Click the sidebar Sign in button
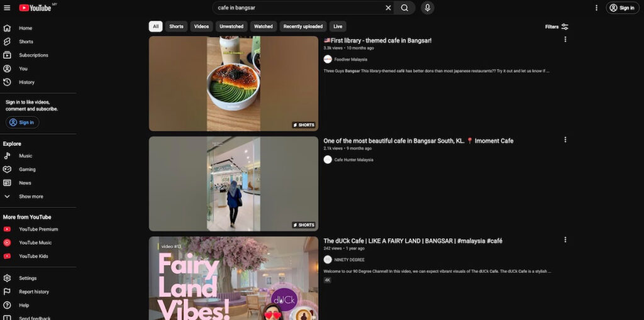The width and height of the screenshot is (644, 320). (x=23, y=123)
